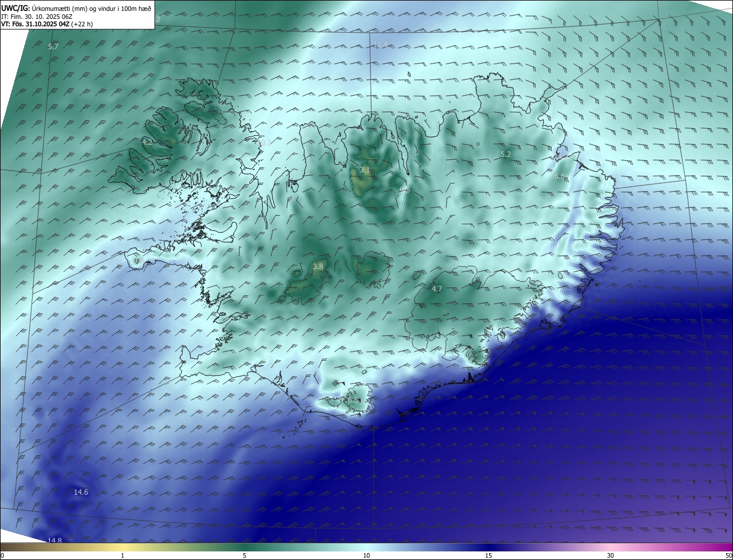Click the 6.6 value label on the map
Screen dimensions: 733x560
coord(559,176)
